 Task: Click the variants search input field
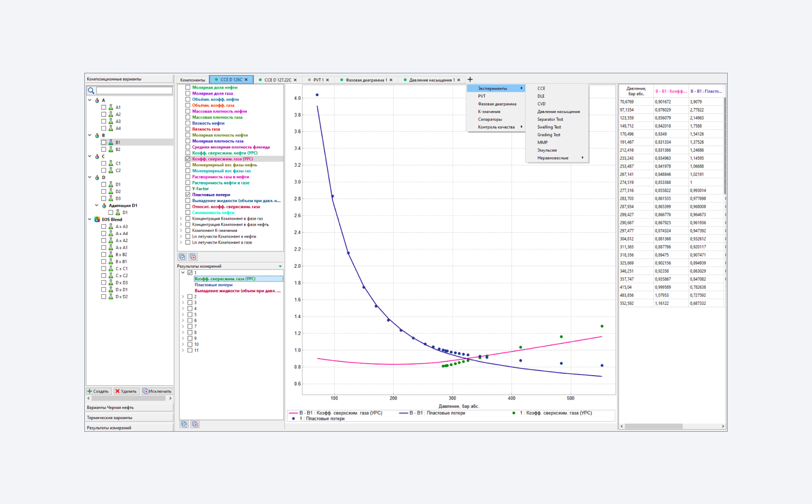tap(134, 90)
